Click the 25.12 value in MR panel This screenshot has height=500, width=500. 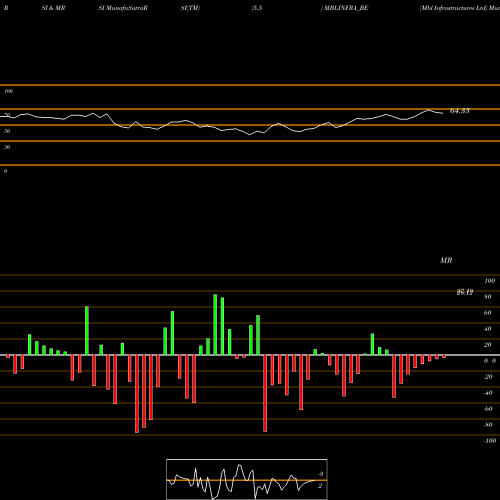pyautogui.click(x=465, y=292)
